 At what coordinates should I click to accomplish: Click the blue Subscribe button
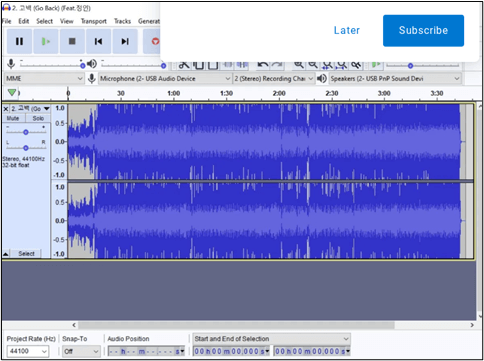coord(423,30)
